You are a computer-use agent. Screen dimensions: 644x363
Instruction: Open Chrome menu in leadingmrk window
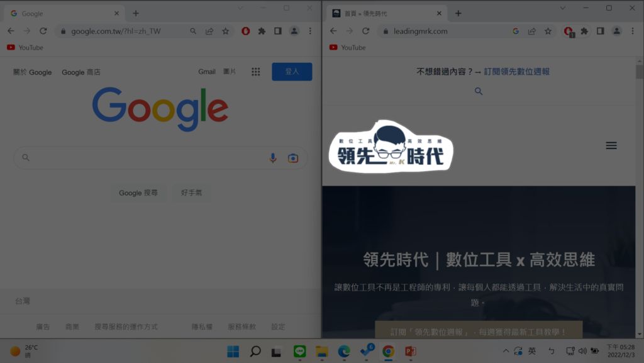click(633, 31)
